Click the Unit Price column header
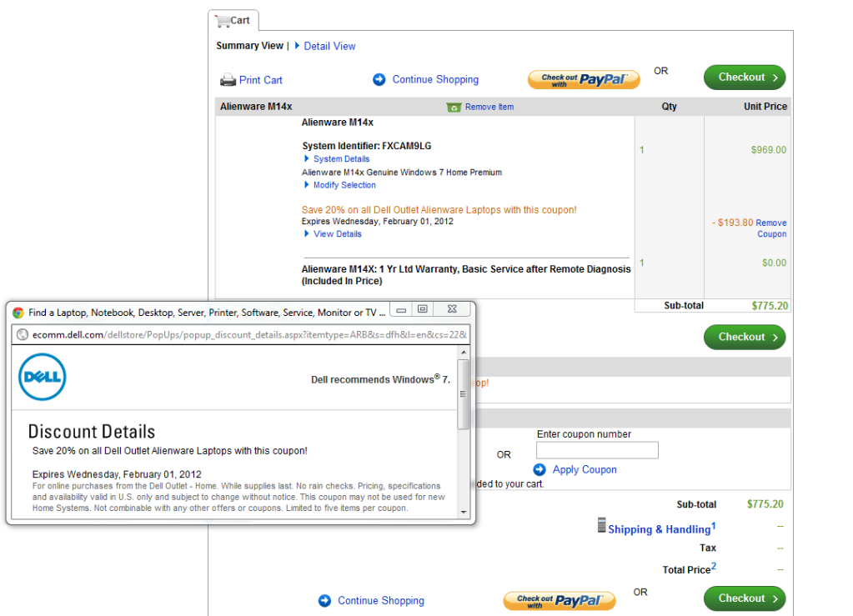853x616 pixels. [x=765, y=107]
